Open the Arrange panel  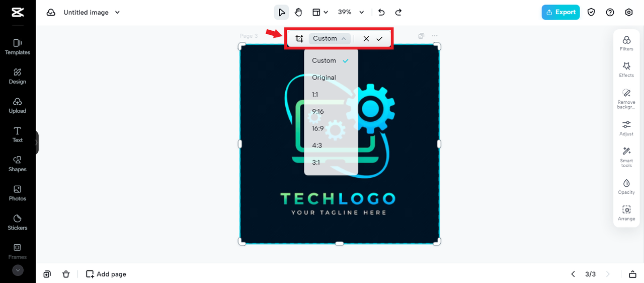626,214
